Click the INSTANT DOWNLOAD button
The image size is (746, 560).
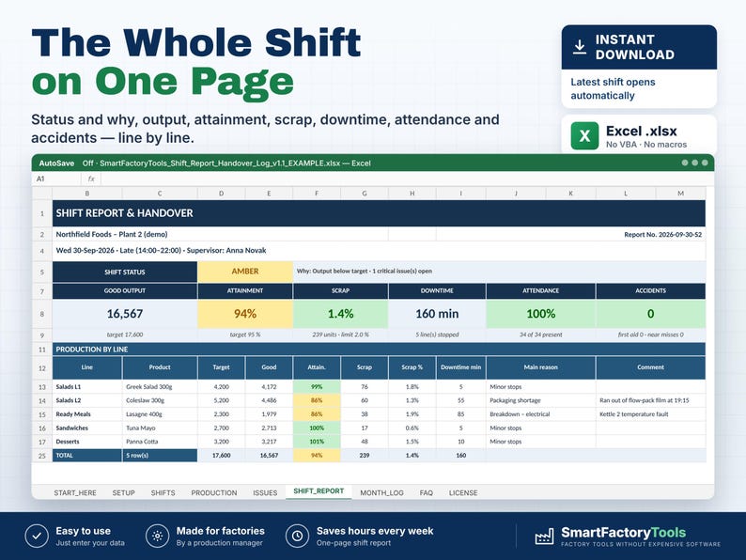click(639, 47)
